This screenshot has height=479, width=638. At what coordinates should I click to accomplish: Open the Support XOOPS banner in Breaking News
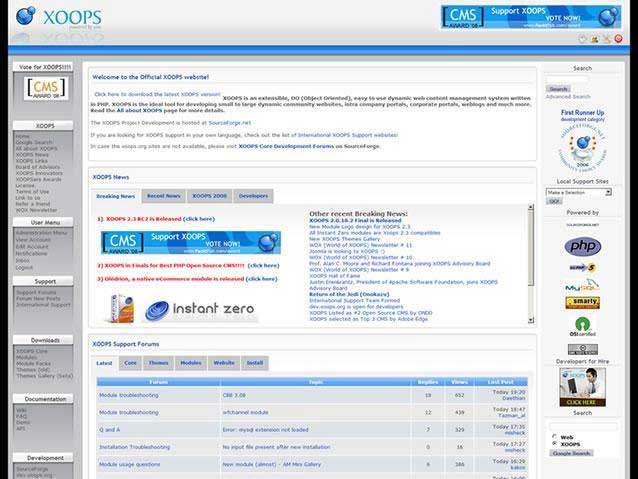(x=191, y=243)
